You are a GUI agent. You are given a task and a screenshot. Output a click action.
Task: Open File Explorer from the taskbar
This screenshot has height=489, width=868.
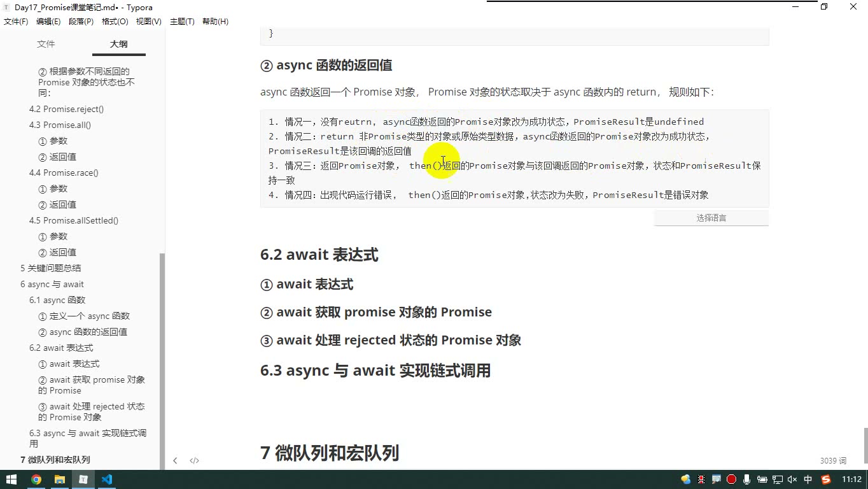click(x=60, y=479)
